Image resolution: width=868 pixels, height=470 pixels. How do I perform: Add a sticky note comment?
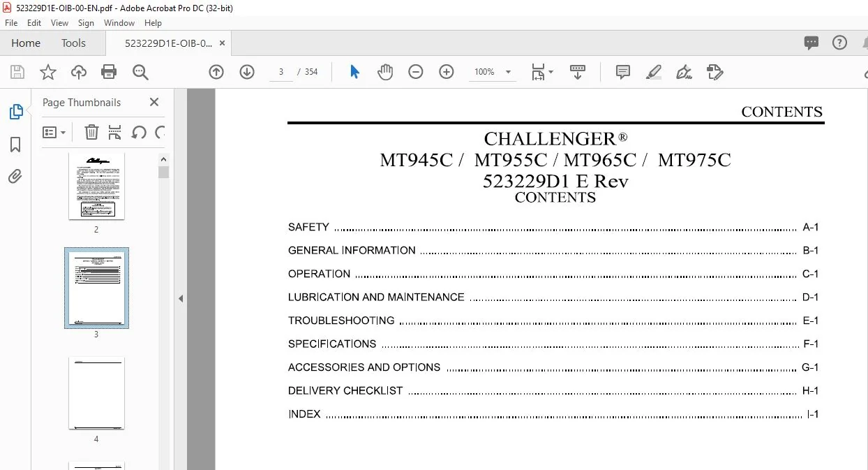(623, 72)
